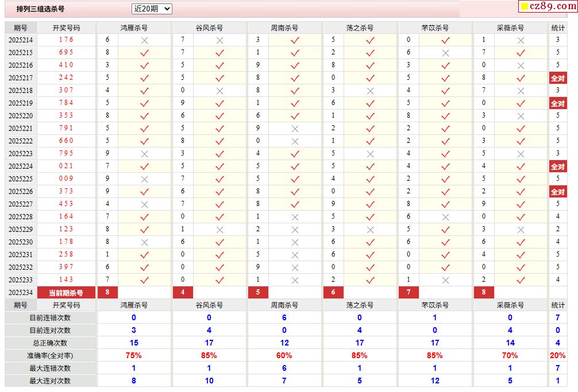
Task: Click the cross mark for 芣苡杀号 in row 2025215
Action: (445, 53)
